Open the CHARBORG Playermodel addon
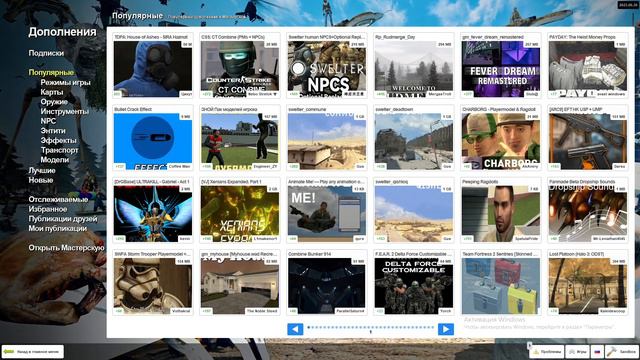The height and width of the screenshot is (360, 640). [x=501, y=138]
